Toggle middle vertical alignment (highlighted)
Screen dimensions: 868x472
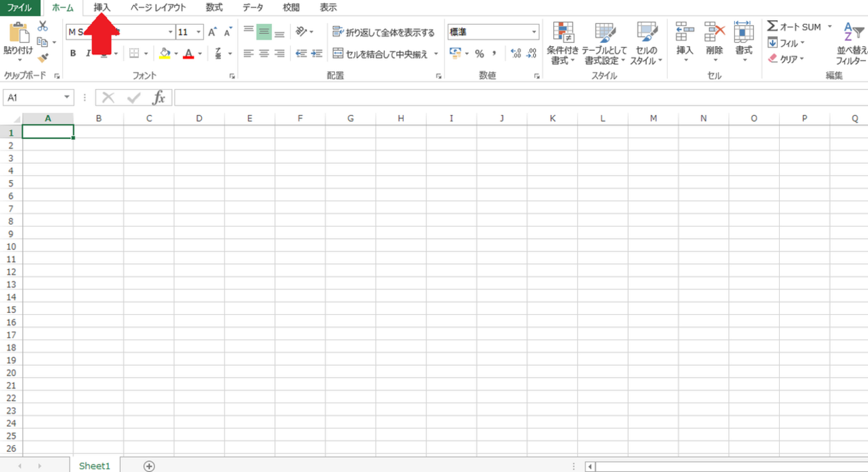(265, 31)
